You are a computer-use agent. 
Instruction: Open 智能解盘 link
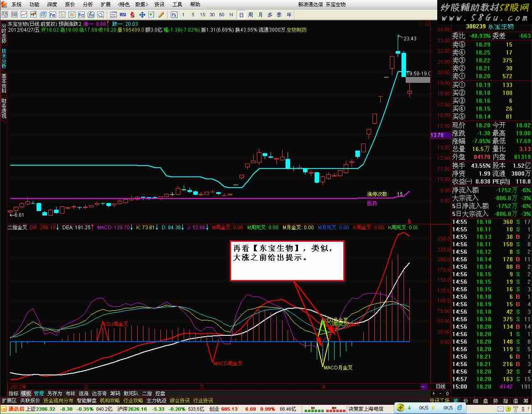(x=86, y=401)
